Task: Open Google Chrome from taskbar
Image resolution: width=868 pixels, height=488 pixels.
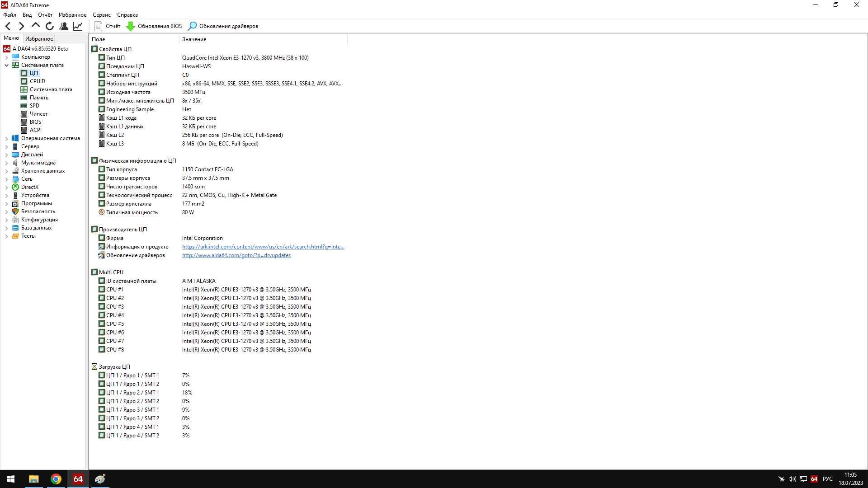Action: click(56, 479)
